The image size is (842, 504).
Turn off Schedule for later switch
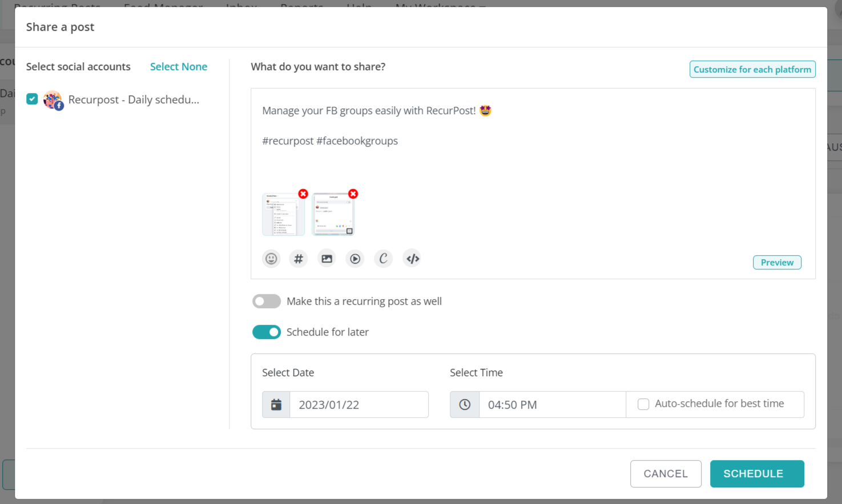267,332
